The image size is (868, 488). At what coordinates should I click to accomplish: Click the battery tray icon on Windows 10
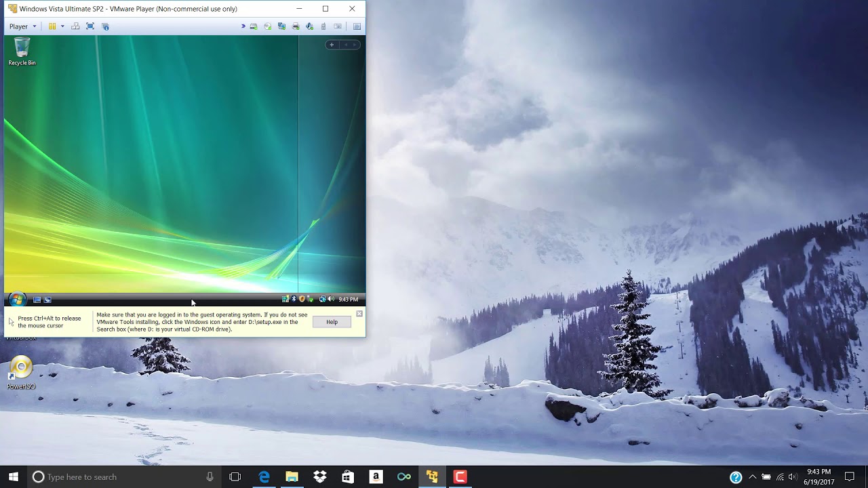point(766,477)
